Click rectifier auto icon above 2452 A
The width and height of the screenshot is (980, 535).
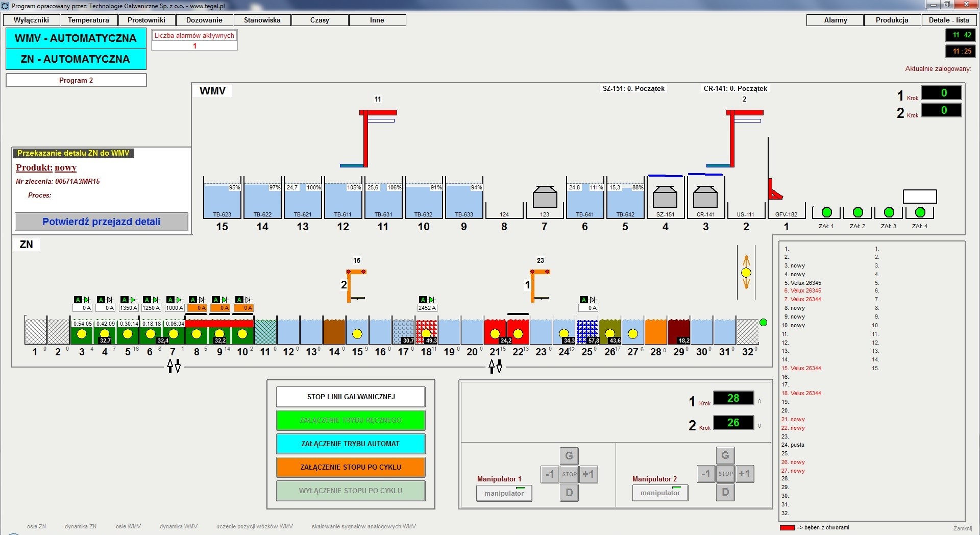coord(427,300)
